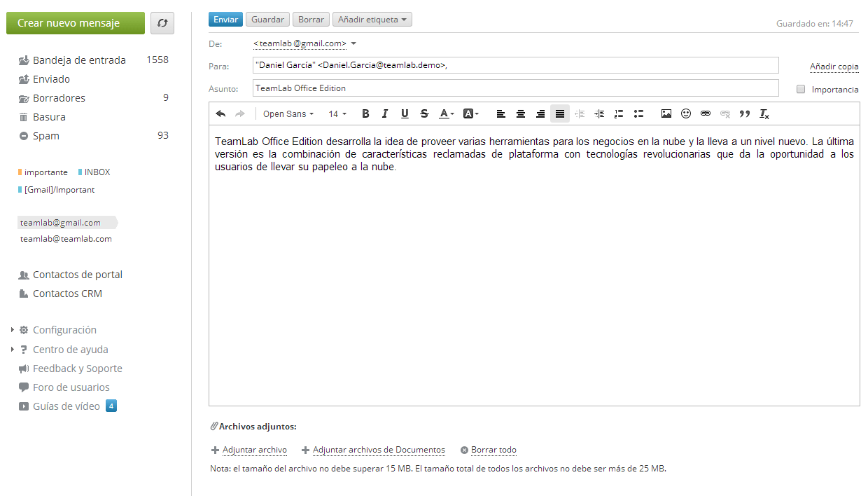Check the Importancia checkbox
This screenshot has width=868, height=496.
tap(801, 89)
